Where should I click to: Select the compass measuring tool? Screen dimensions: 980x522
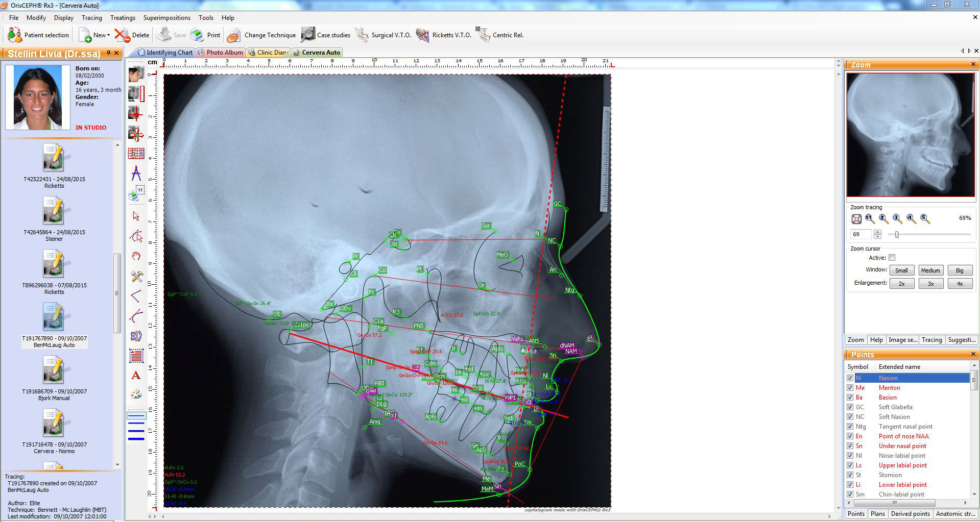point(136,173)
